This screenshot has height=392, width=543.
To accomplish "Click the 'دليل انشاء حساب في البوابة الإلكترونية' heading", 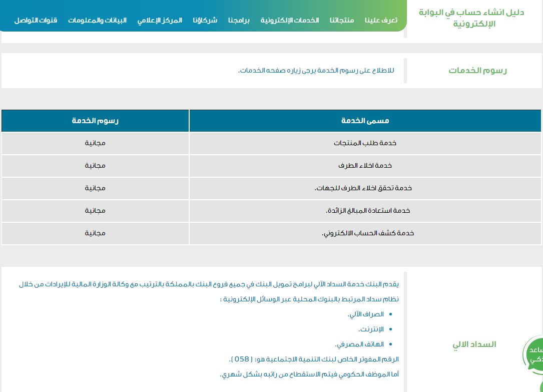I will (x=471, y=18).
